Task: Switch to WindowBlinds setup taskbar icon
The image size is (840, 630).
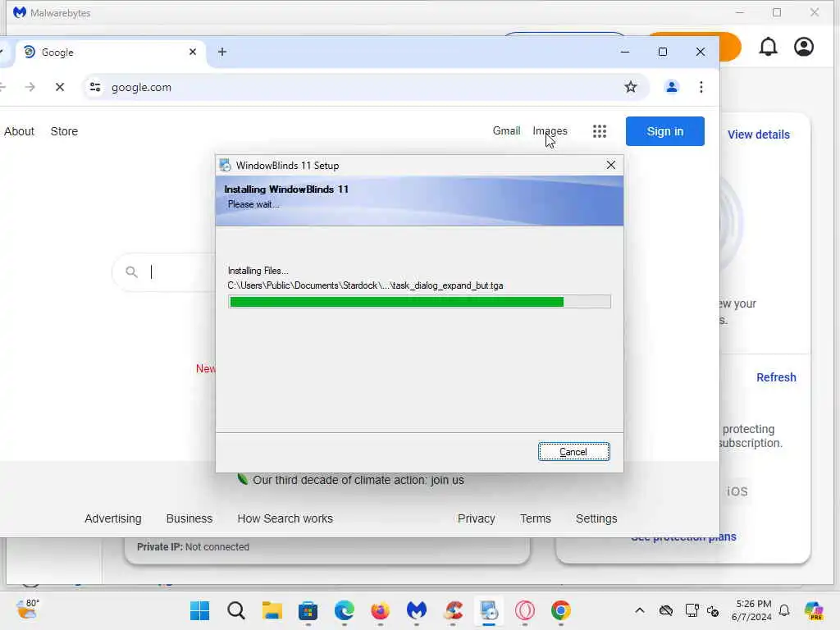Action: pos(489,610)
